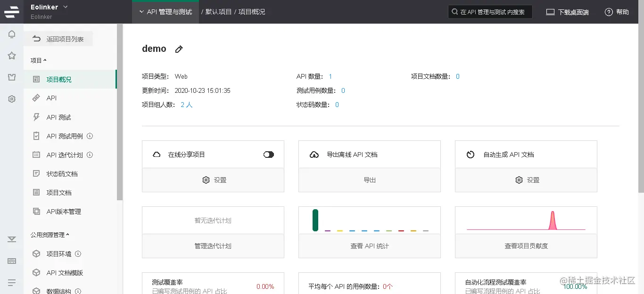Open 项目文档 in the sidebar
Screen dimensions: 644x294
point(70,193)
